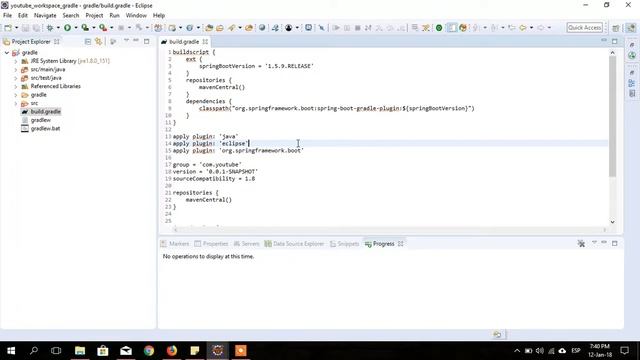Switch to the Properties tab
This screenshot has width=640, height=360.
[x=211, y=244]
